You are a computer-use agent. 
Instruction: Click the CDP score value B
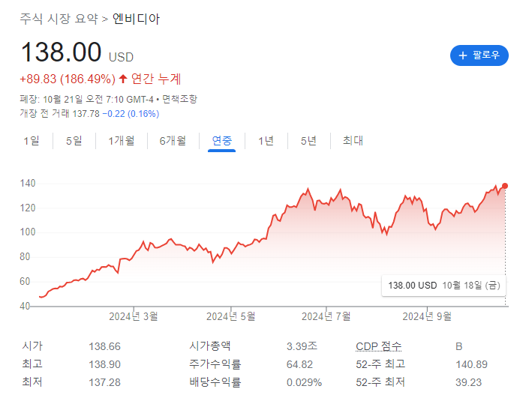click(458, 346)
